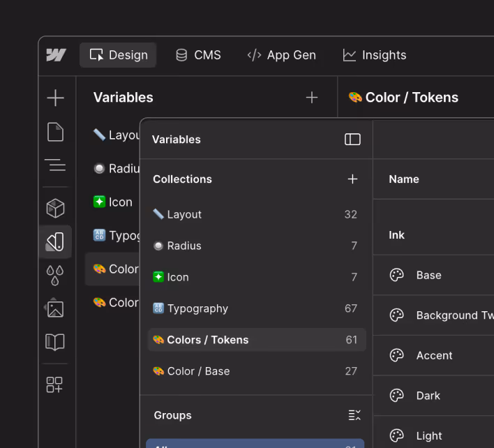
Task: Click the palette icon beside Dark
Action: (396, 396)
